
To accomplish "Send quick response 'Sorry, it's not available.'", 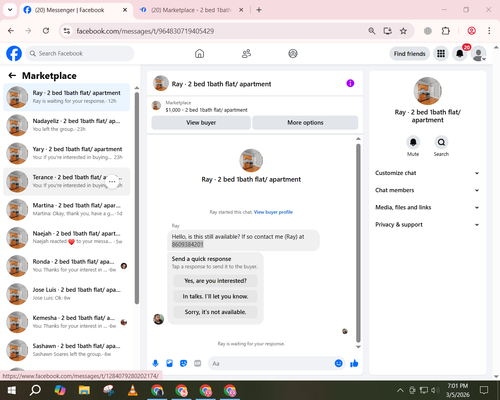I will coord(215,312).
